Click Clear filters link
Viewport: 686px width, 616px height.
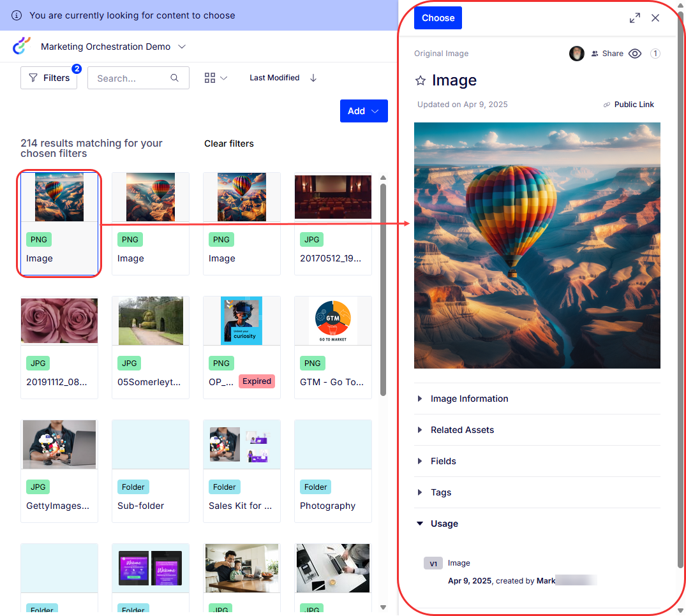click(229, 143)
